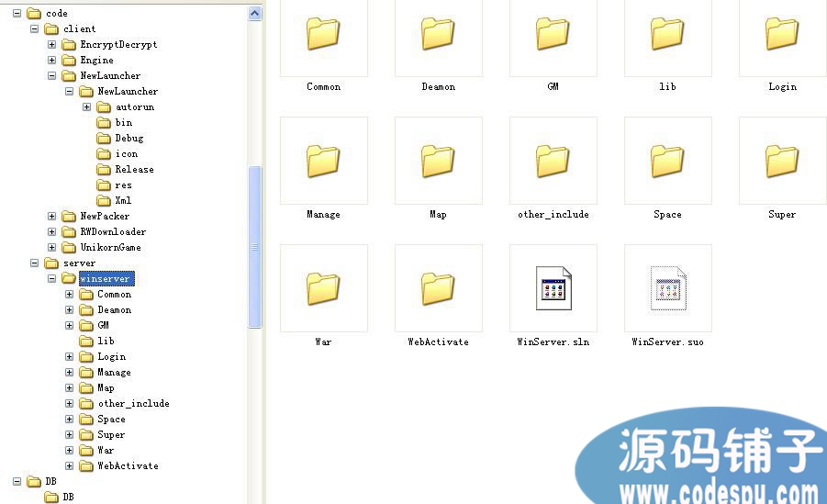Screen dimensions: 827x504
Task: Expand the autorun tree node
Action: 86,106
